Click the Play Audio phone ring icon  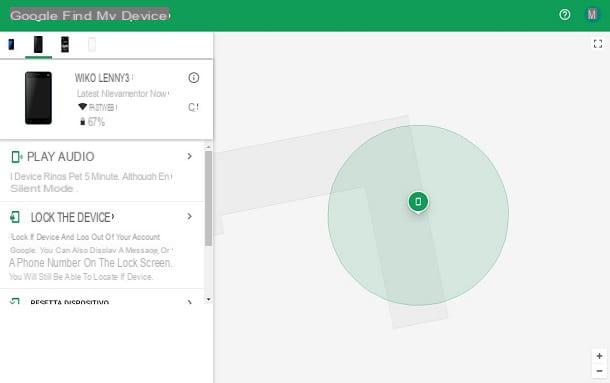[16, 157]
